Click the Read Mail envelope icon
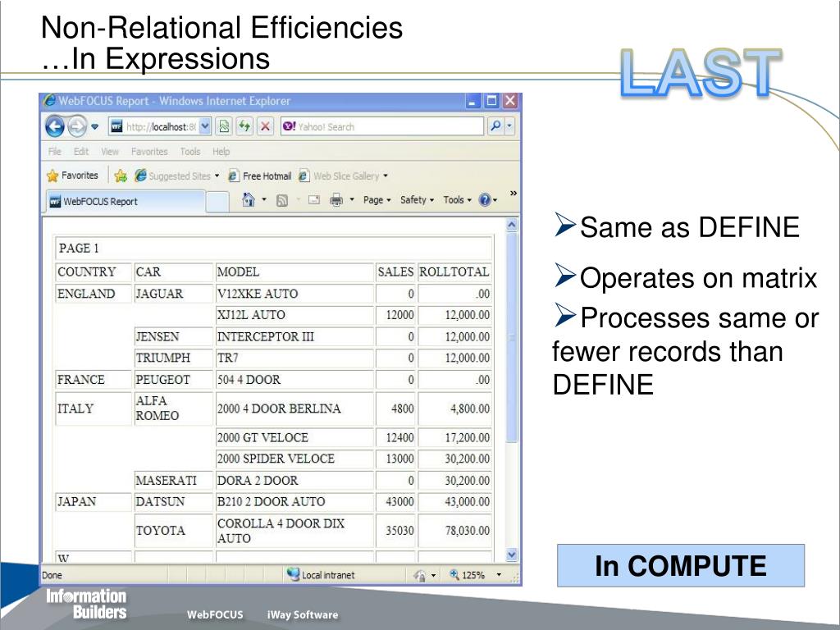Screen dimensions: 840x630 tap(314, 200)
